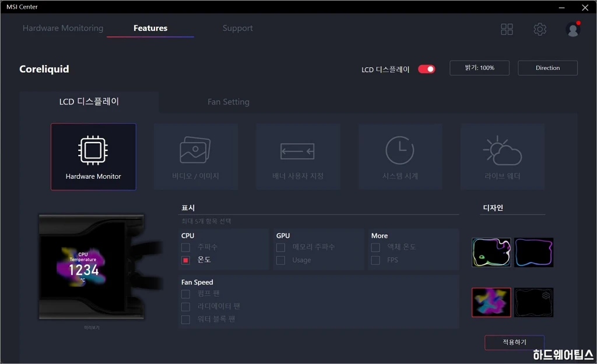This screenshot has height=364, width=597.
Task: Minimize the MSI Center window
Action: coord(561,7)
